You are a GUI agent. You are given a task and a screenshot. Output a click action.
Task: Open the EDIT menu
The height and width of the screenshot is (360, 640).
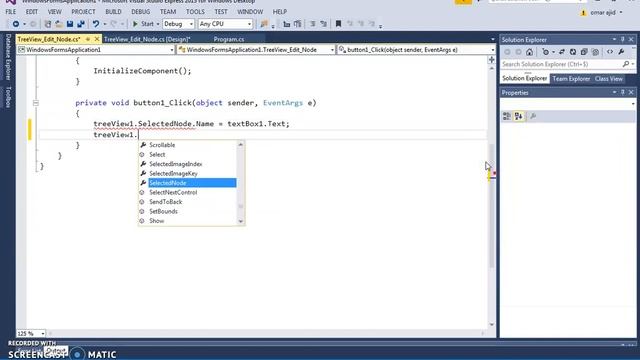(x=31, y=12)
